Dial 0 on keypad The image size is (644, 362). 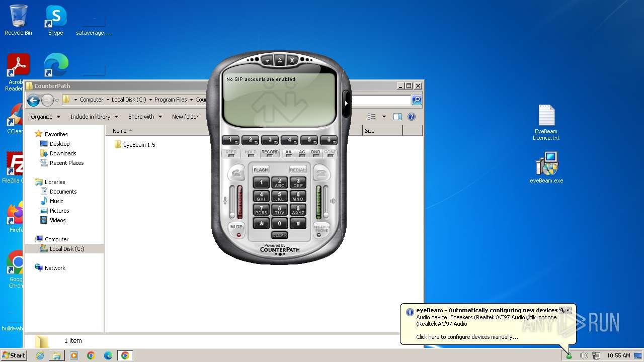tap(280, 224)
